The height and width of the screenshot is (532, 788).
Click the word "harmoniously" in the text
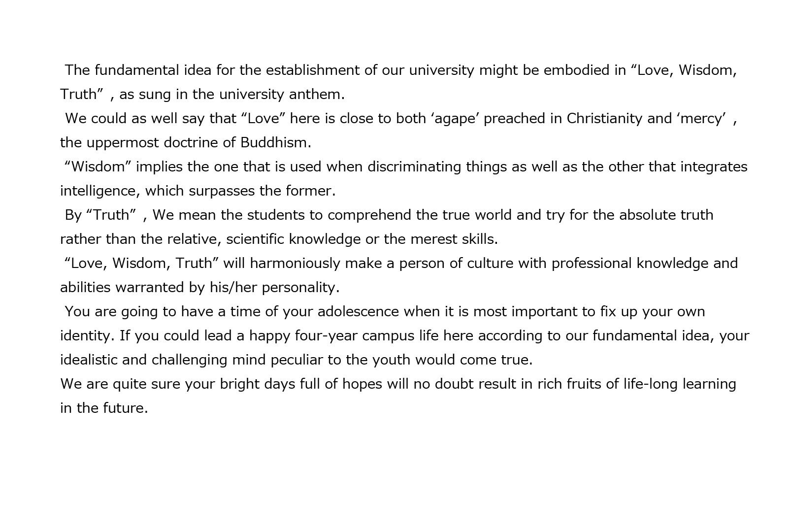[x=295, y=264]
